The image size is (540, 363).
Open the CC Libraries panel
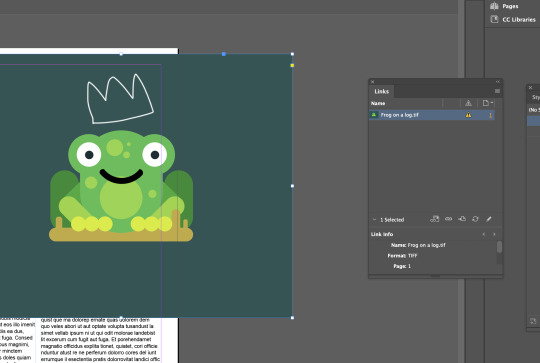point(513,20)
